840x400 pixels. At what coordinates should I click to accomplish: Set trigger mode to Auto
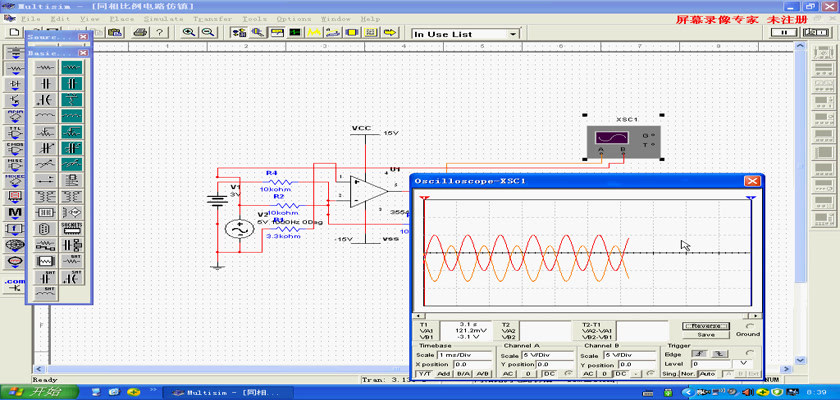[x=707, y=373]
